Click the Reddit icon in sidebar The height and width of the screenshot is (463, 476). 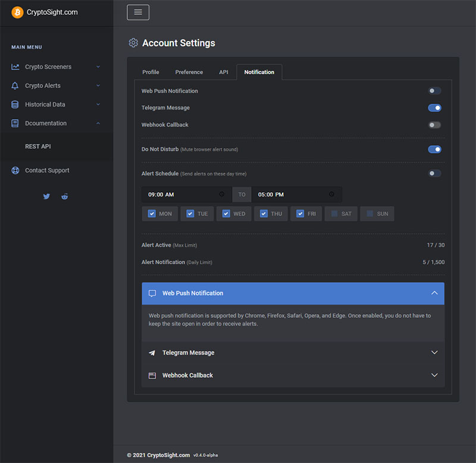pos(64,196)
